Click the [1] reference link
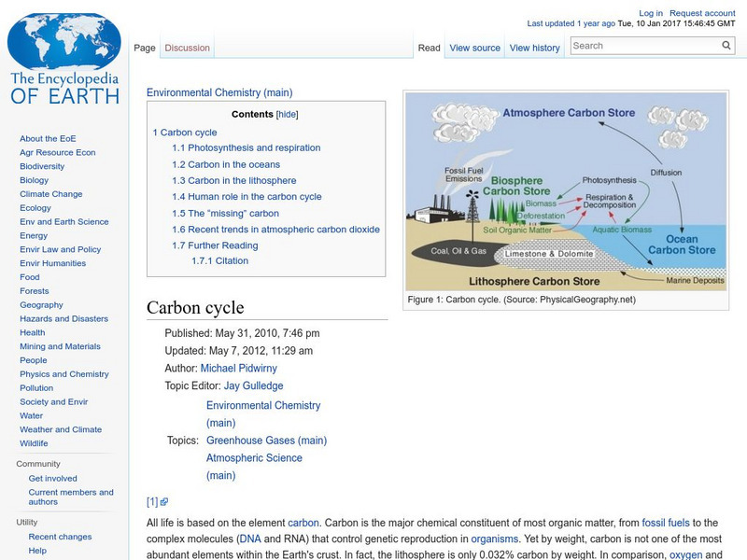 pos(152,501)
